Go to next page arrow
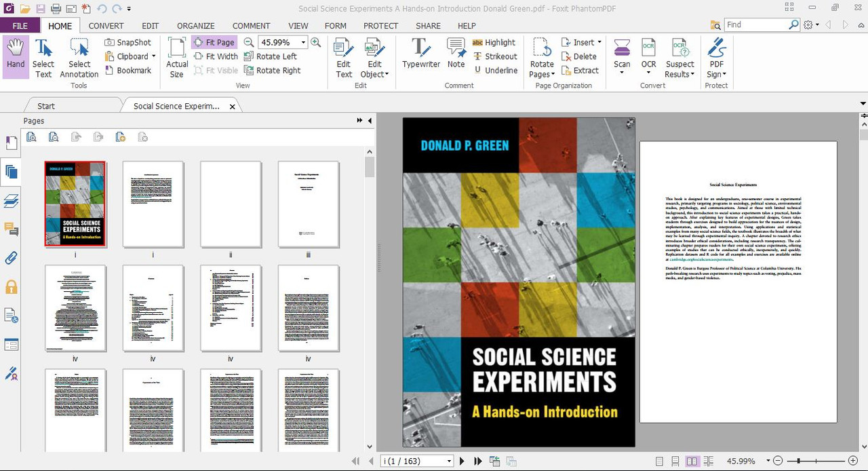 pyautogui.click(x=462, y=461)
